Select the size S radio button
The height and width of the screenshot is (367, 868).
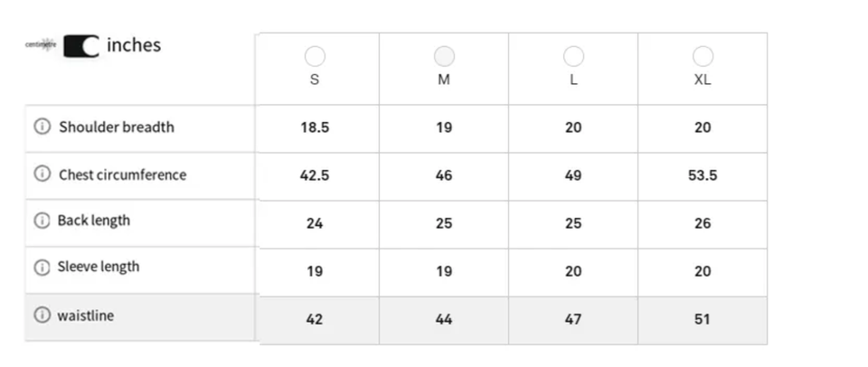pyautogui.click(x=315, y=56)
